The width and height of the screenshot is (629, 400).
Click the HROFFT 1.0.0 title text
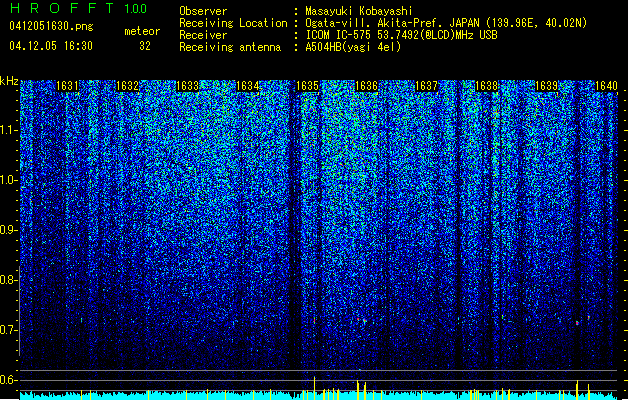click(79, 8)
